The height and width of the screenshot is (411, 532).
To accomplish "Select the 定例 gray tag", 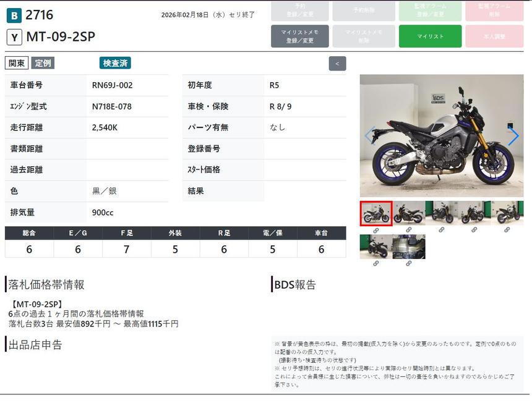I will click(43, 63).
